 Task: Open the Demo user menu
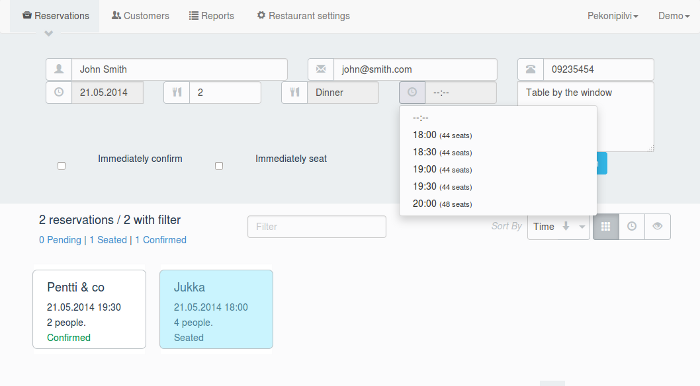(674, 16)
